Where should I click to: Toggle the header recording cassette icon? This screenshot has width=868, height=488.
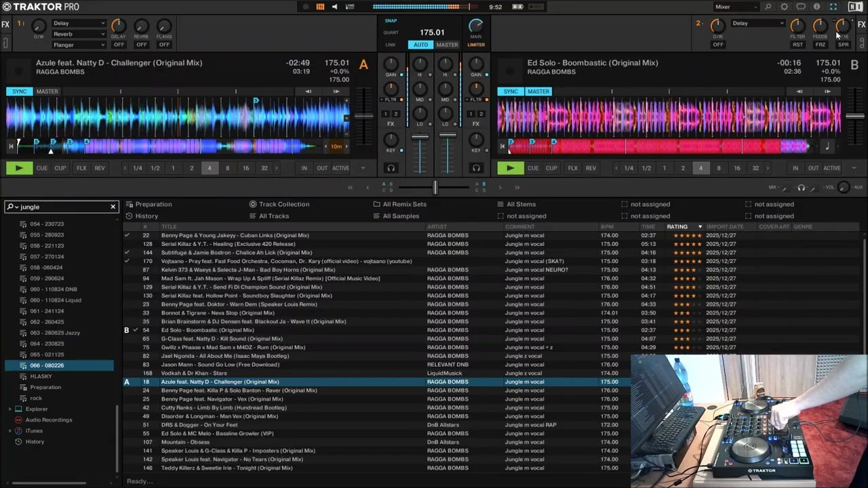(518, 7)
